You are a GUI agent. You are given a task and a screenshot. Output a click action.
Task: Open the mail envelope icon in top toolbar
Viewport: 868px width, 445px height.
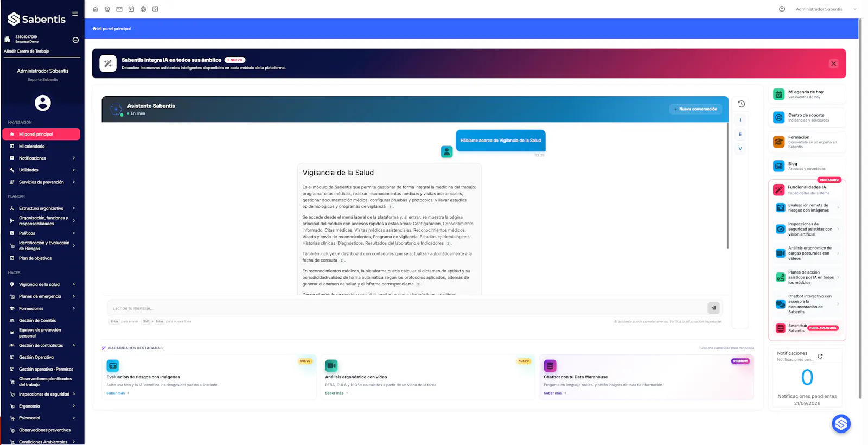pos(119,9)
